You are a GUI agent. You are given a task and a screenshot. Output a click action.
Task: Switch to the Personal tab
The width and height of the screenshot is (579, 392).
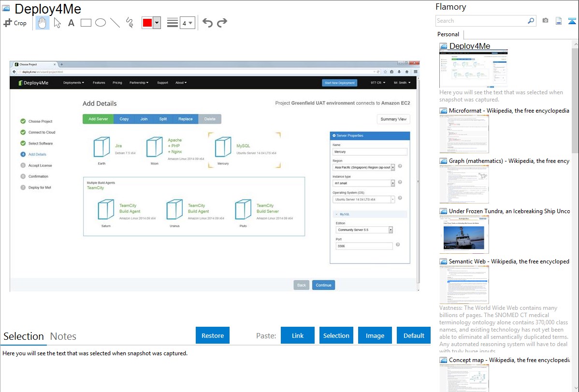(x=449, y=34)
